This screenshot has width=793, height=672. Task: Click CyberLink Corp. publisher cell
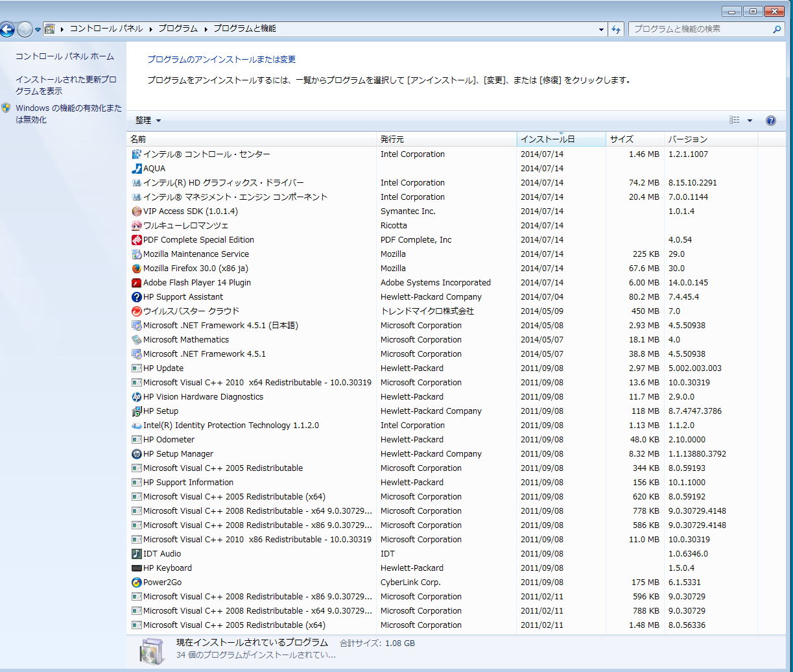click(x=410, y=582)
